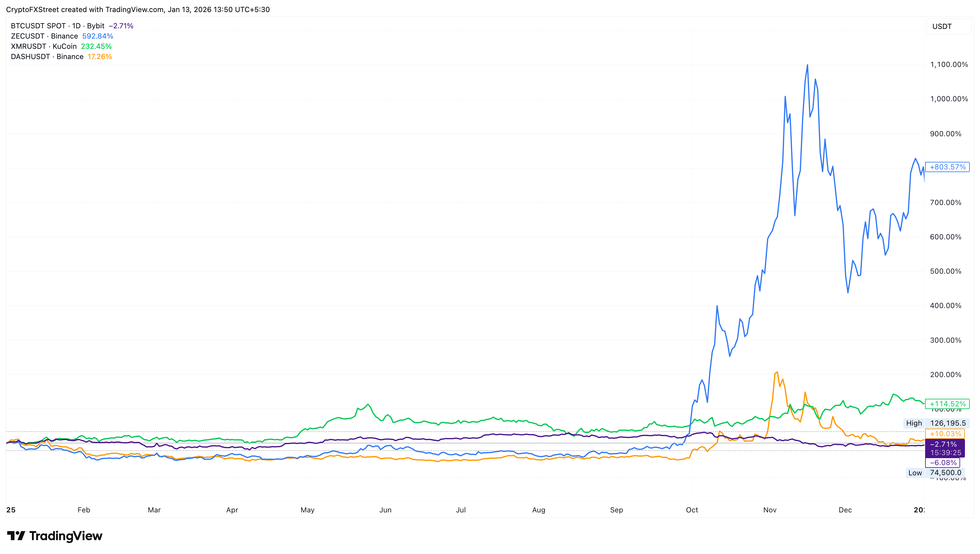Click the Jun label on the time axis

pyautogui.click(x=386, y=510)
